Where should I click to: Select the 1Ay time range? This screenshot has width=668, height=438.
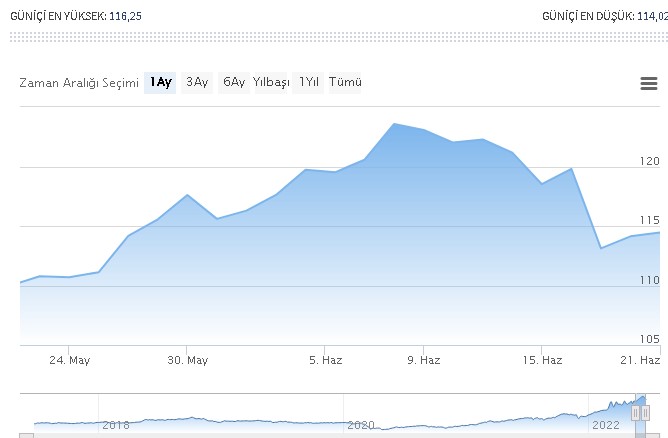(160, 83)
